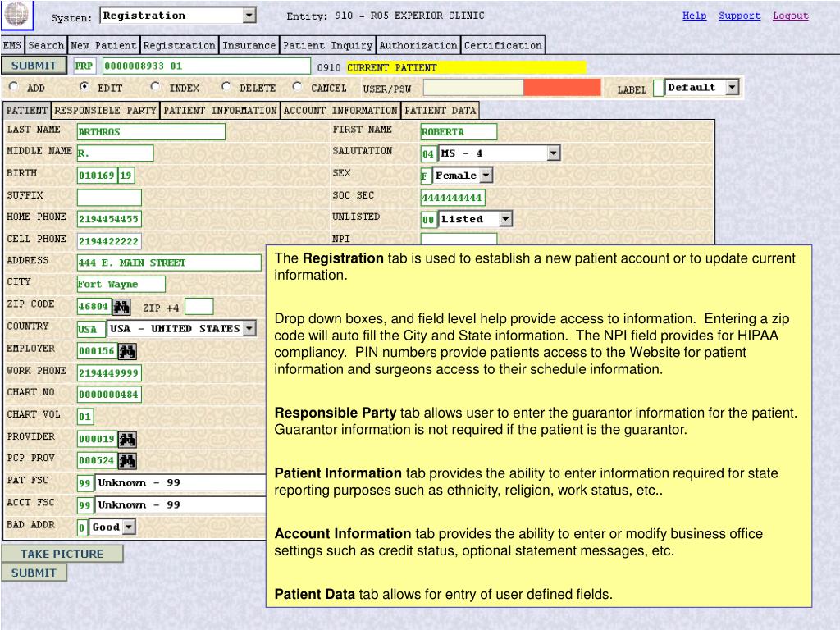Open the ACCT FSC Unknown - 99 dropdown
840x630 pixels.
180,505
